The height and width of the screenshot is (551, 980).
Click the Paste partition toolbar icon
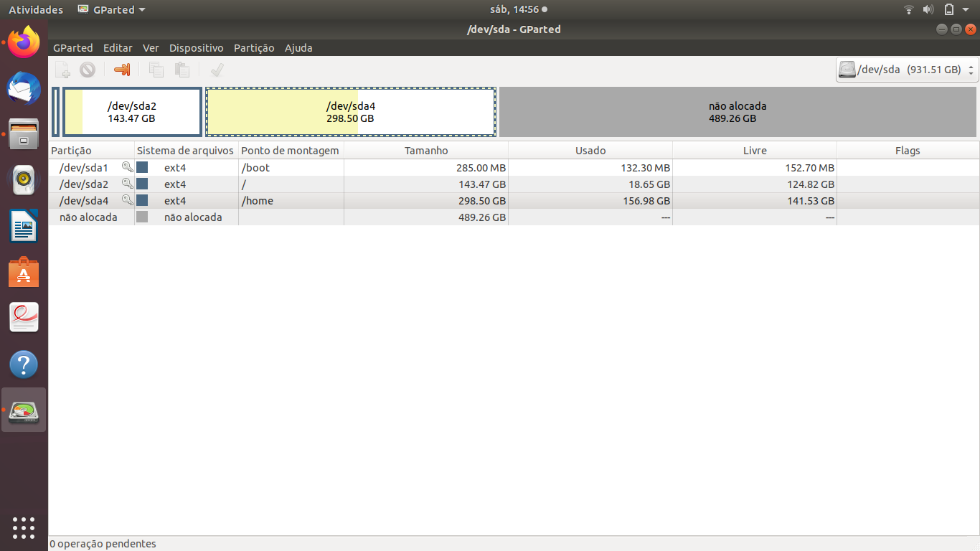182,70
